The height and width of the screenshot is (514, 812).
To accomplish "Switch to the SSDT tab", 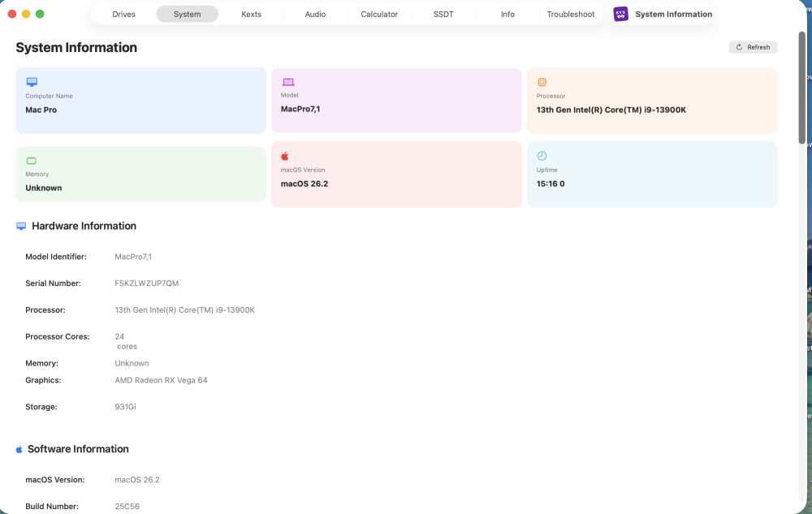I will tap(443, 14).
